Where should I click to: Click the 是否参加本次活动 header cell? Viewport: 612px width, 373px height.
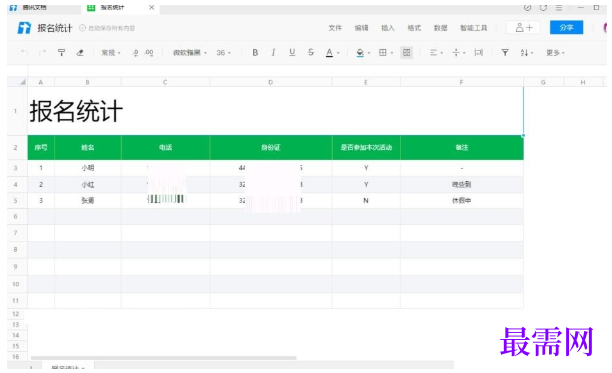[366, 147]
